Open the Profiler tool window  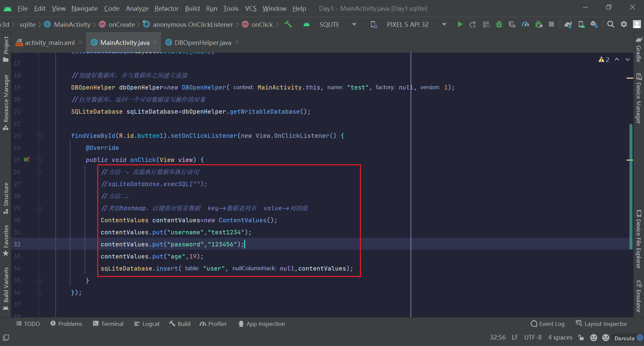[213, 324]
